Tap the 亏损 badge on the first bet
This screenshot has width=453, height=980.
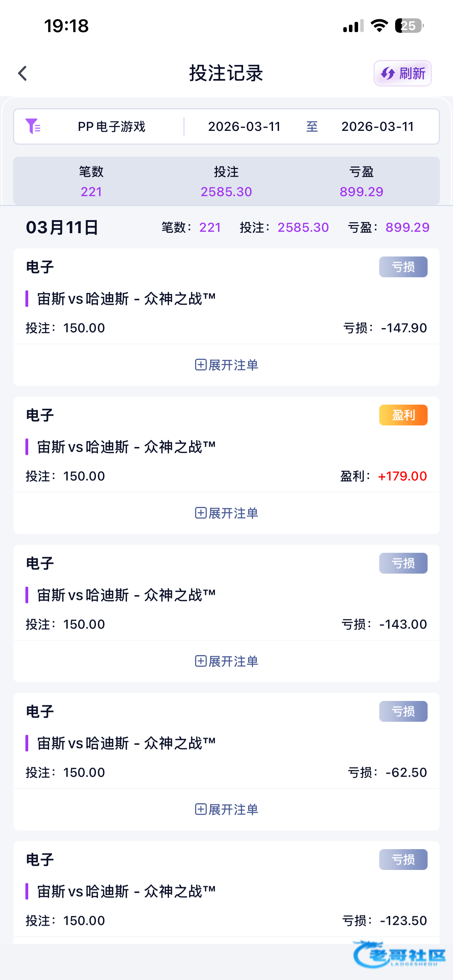(403, 267)
